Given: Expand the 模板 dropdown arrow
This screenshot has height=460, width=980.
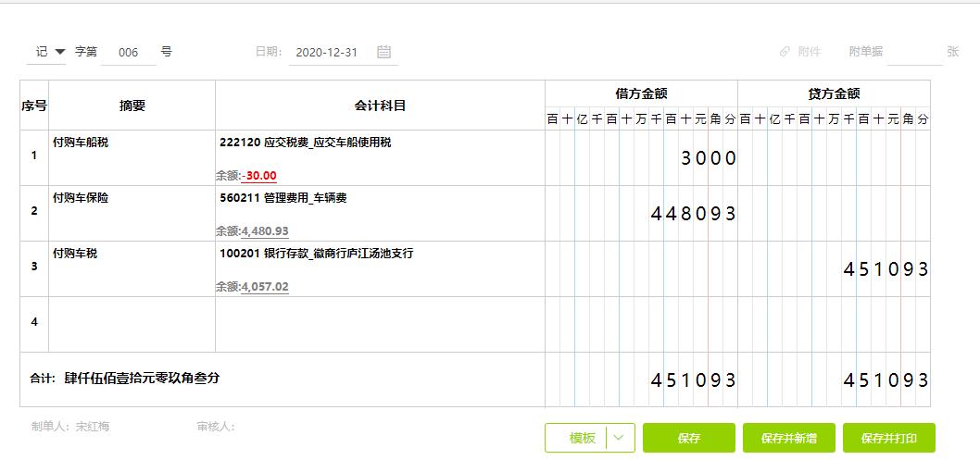Looking at the screenshot, I should coord(620,438).
